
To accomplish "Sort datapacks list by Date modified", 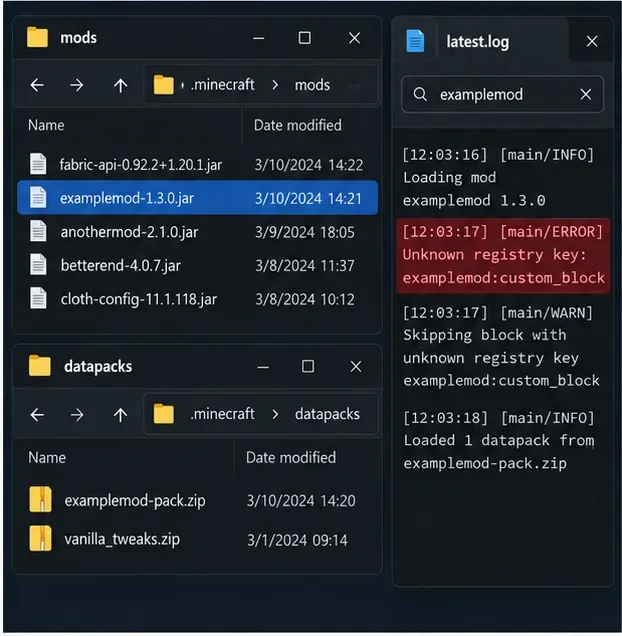I will (x=291, y=458).
